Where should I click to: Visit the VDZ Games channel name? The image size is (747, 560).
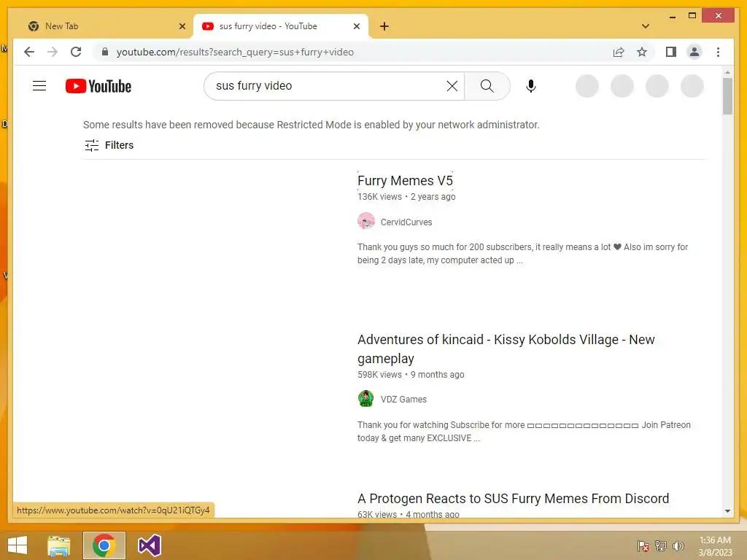[x=403, y=399]
